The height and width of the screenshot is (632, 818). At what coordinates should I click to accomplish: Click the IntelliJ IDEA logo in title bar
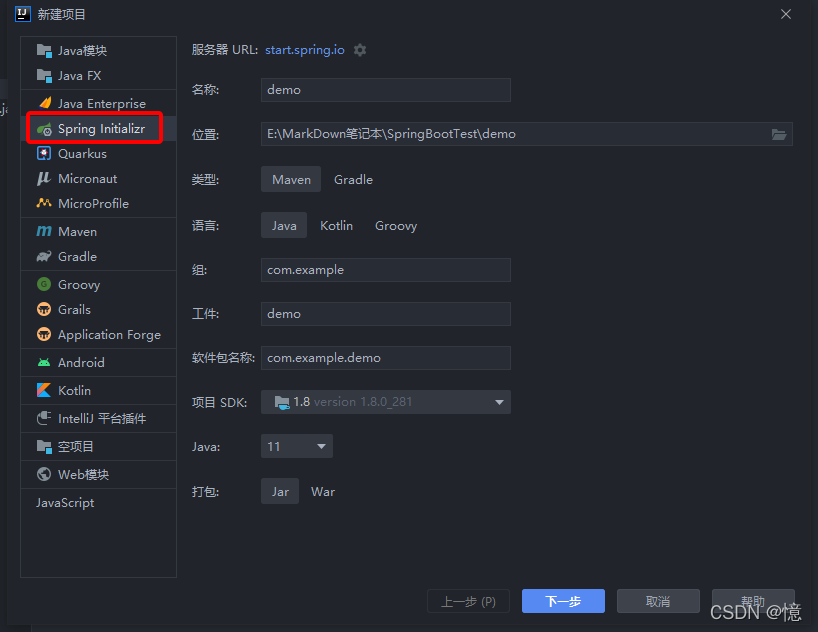[x=23, y=14]
